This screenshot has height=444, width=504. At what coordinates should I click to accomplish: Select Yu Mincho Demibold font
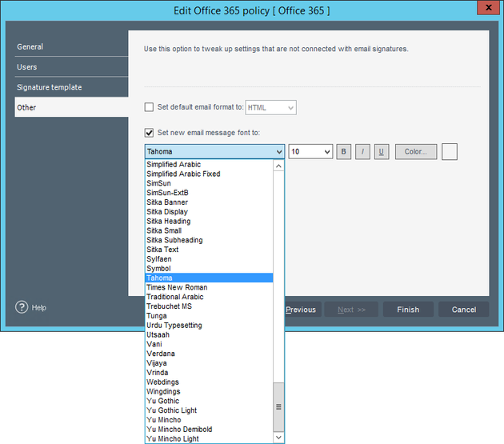(209, 430)
